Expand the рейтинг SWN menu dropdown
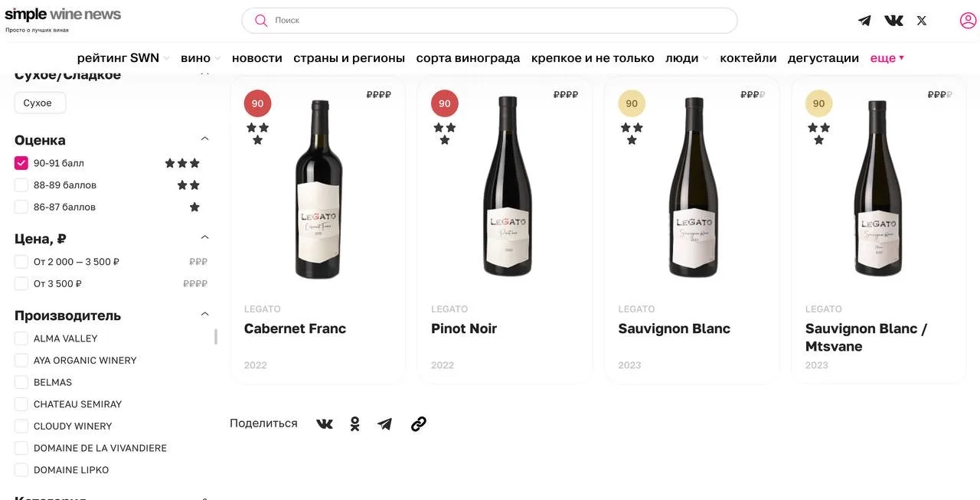 click(123, 58)
